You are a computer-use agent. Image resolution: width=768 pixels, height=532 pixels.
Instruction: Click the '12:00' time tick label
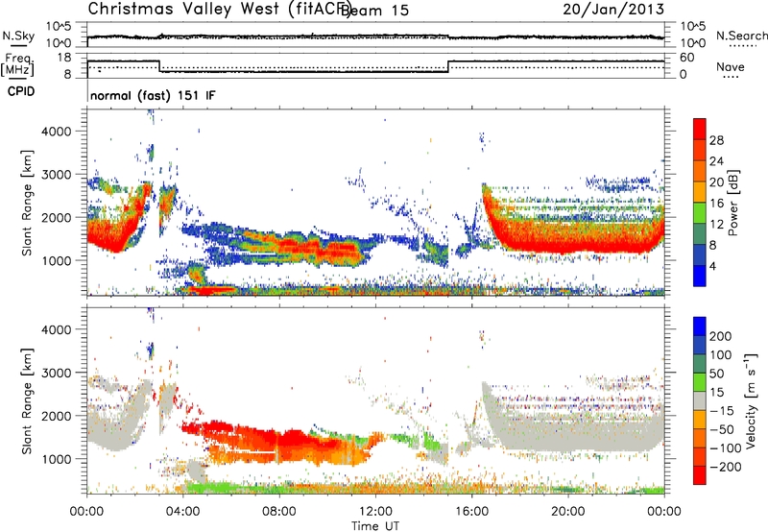coord(375,512)
